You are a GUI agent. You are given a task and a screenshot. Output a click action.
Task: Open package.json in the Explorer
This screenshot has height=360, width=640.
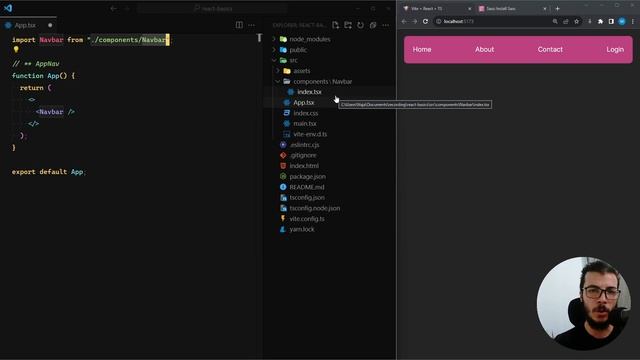[307, 177]
